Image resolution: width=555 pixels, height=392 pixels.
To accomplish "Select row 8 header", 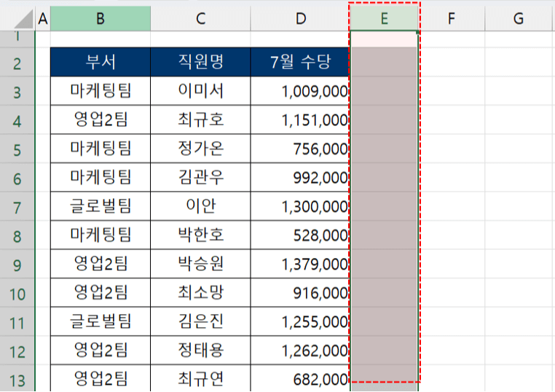I will tap(17, 235).
